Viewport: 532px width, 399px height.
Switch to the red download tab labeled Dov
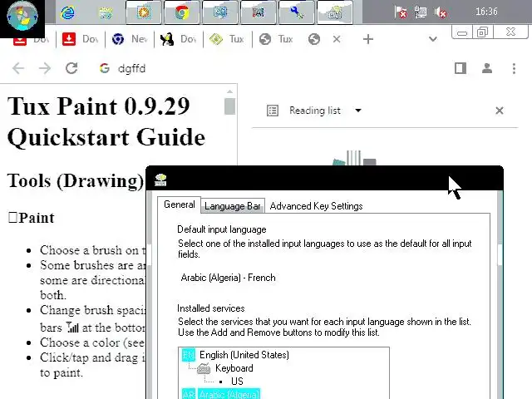[80, 39]
